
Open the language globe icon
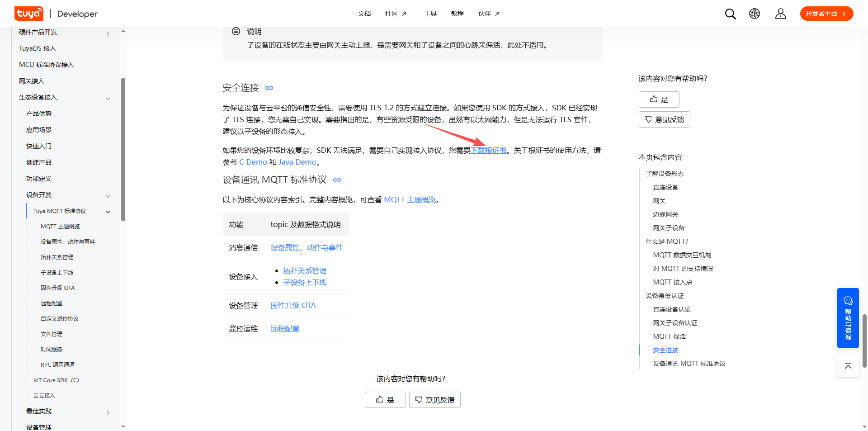[755, 14]
